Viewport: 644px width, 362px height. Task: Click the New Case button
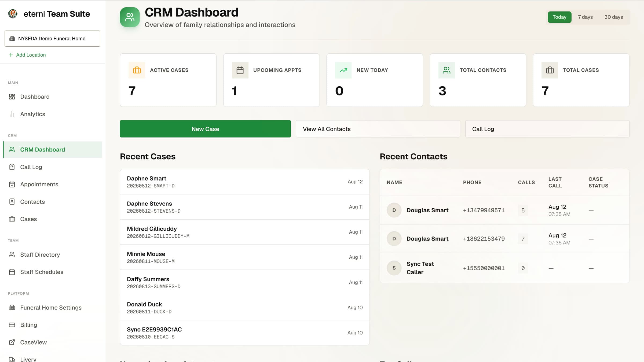pyautogui.click(x=205, y=129)
